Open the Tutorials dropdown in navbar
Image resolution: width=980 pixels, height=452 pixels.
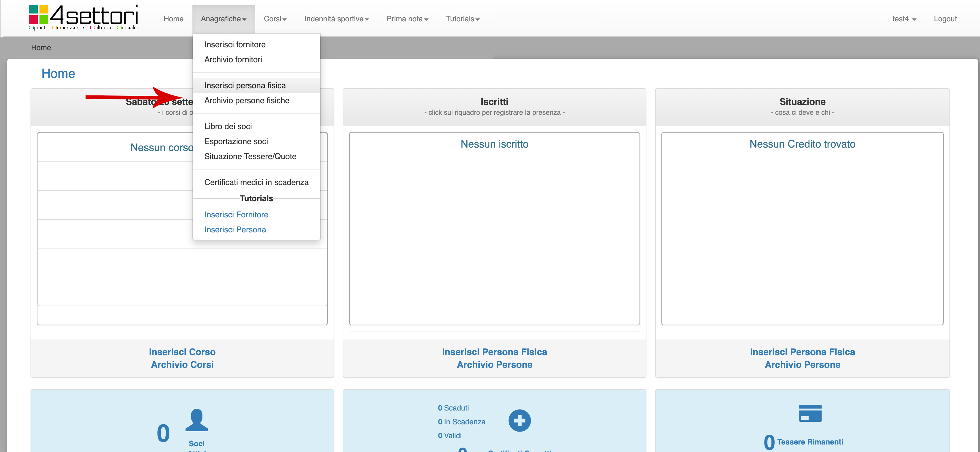coord(462,19)
